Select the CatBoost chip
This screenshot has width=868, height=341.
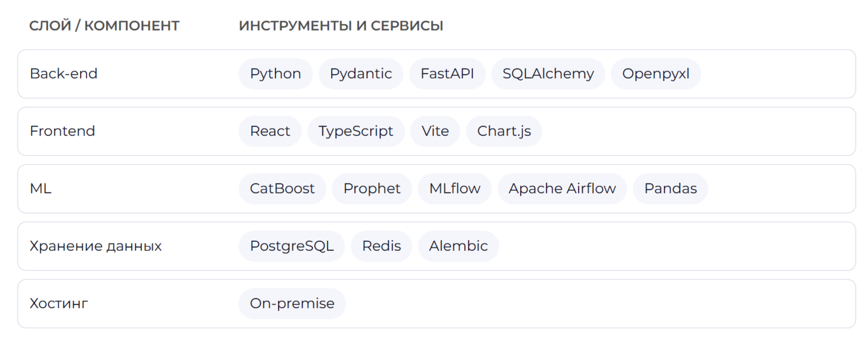click(282, 189)
